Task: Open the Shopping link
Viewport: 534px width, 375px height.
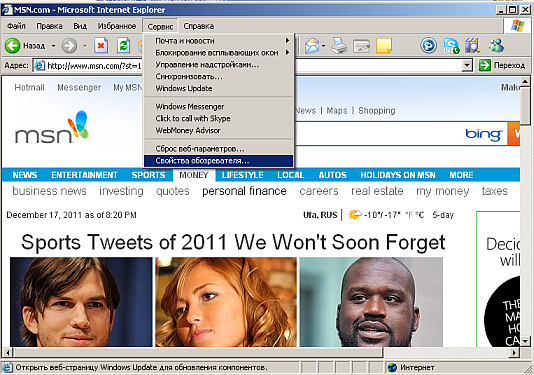Action: tap(377, 111)
